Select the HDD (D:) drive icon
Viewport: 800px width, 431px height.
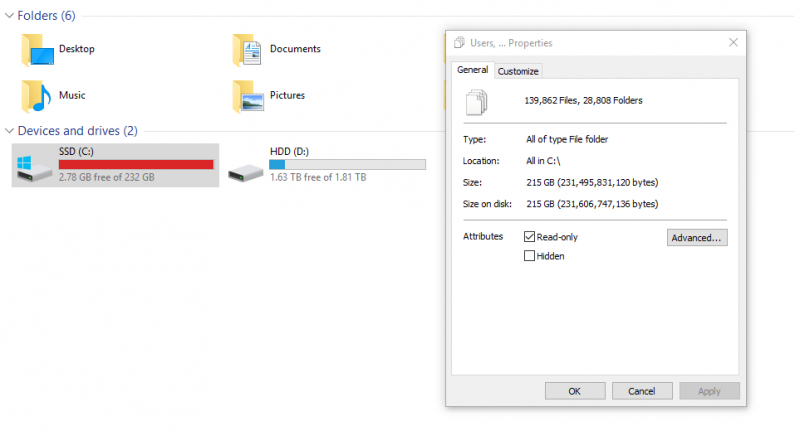pyautogui.click(x=245, y=166)
